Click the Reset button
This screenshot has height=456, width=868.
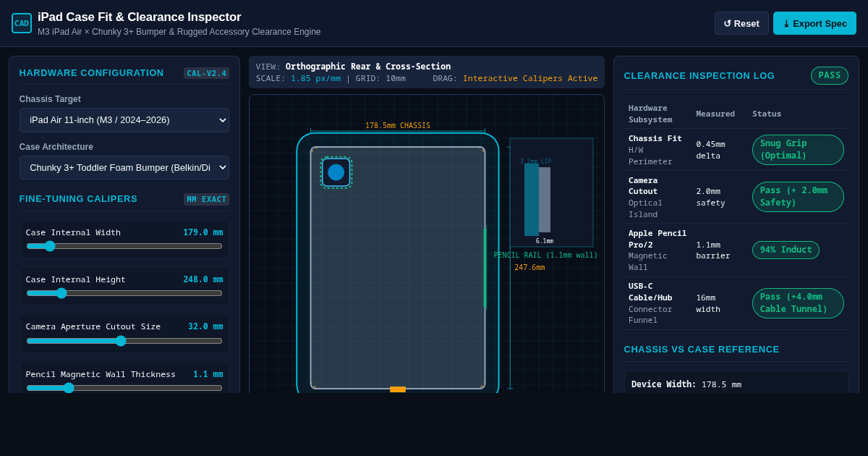[741, 23]
